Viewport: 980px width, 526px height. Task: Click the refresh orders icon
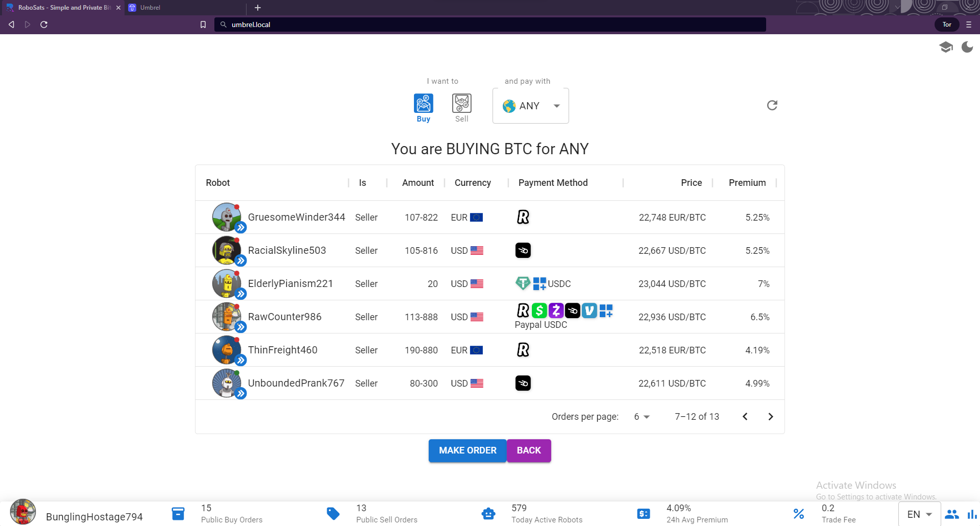tap(772, 105)
